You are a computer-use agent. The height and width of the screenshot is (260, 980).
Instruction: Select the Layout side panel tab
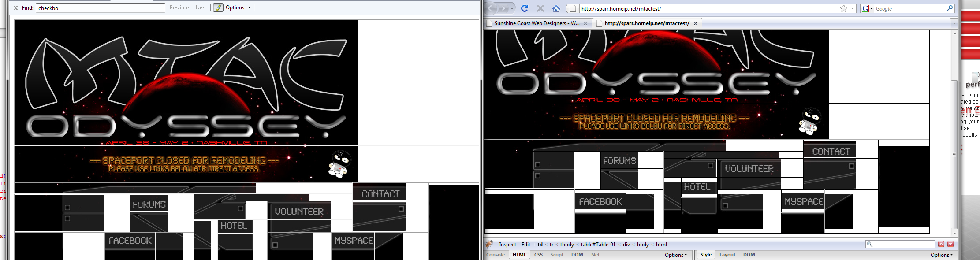pos(727,255)
